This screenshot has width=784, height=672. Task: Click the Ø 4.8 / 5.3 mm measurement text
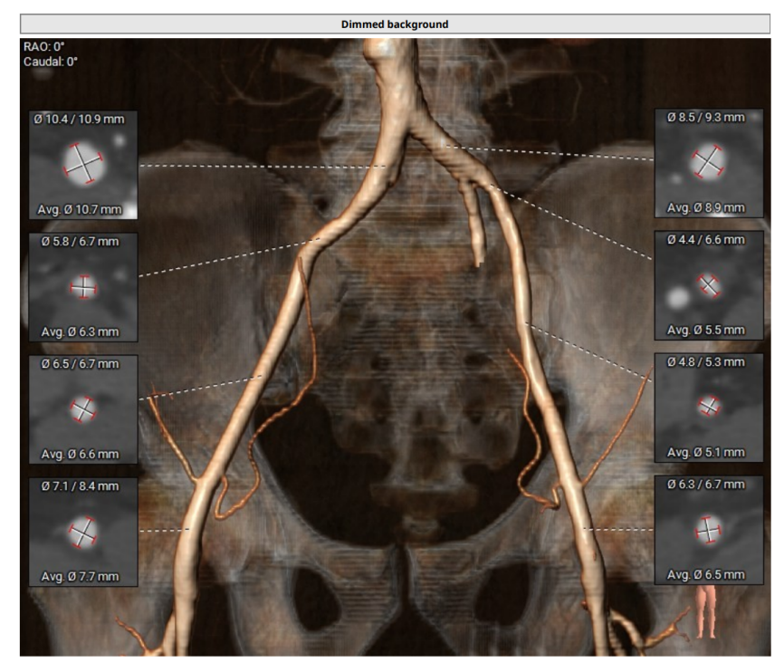[706, 361]
